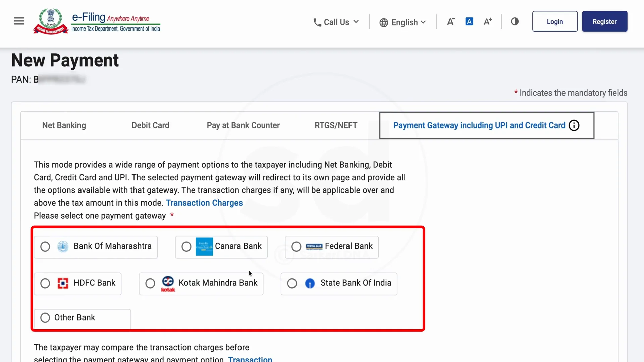Screen dimensions: 644x362
Task: Click the info icon on Payment Gateway tab
Action: (574, 125)
